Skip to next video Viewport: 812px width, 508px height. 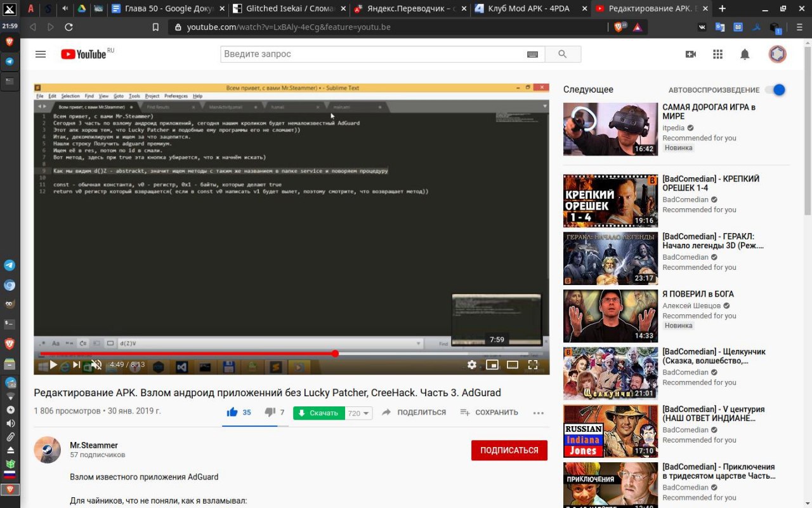[x=76, y=364]
